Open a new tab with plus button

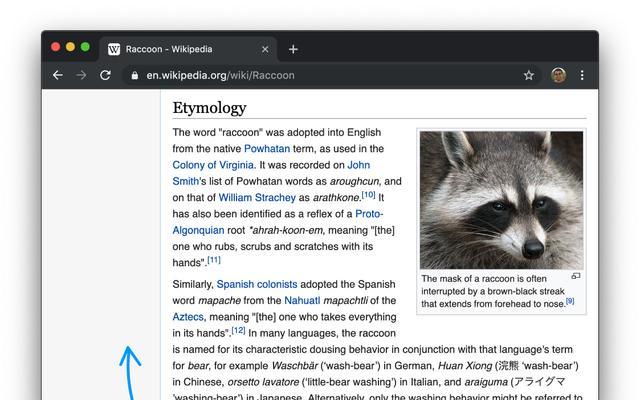(293, 49)
